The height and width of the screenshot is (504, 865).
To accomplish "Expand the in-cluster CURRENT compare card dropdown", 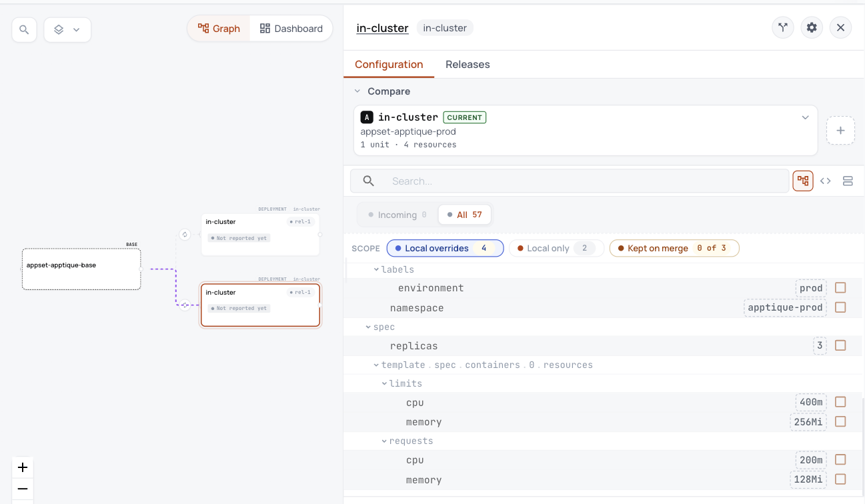I will pyautogui.click(x=805, y=117).
